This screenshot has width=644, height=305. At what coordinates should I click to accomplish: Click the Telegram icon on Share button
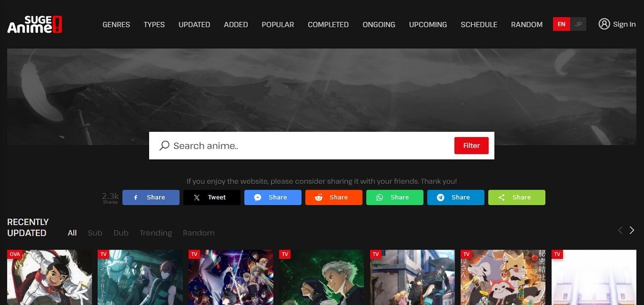point(440,197)
